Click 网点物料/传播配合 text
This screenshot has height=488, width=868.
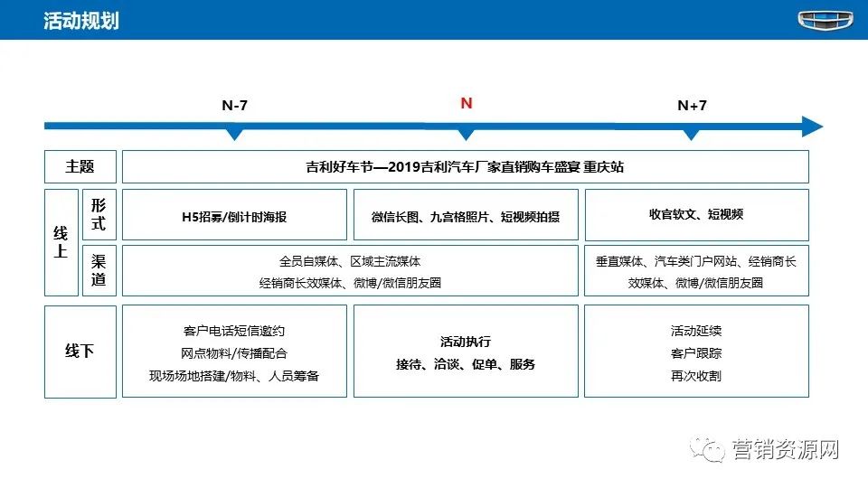tap(234, 353)
